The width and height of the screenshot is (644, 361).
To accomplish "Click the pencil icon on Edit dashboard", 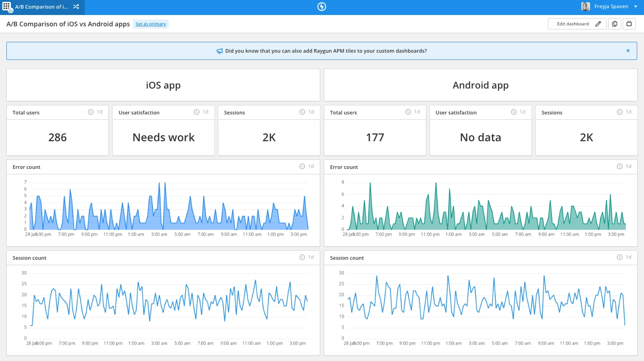I will [598, 24].
